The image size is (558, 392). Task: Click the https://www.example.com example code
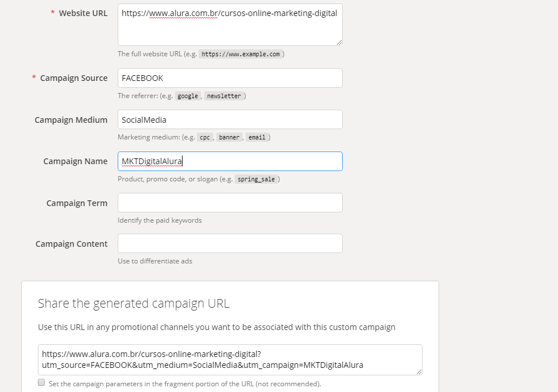click(241, 55)
